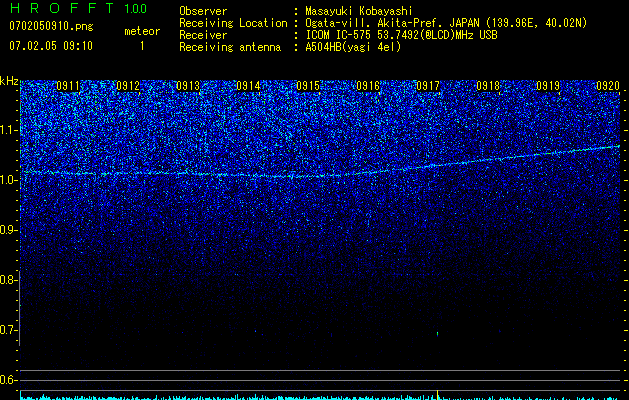Click the 0911 time marker
The image size is (629, 400).
[68, 86]
